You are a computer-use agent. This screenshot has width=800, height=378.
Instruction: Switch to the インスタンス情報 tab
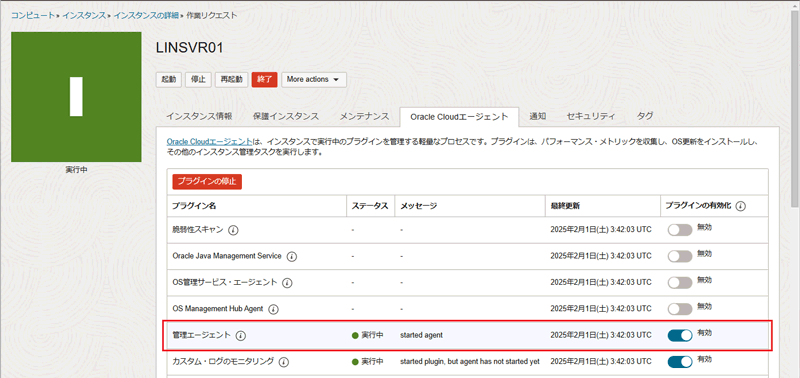tap(199, 116)
